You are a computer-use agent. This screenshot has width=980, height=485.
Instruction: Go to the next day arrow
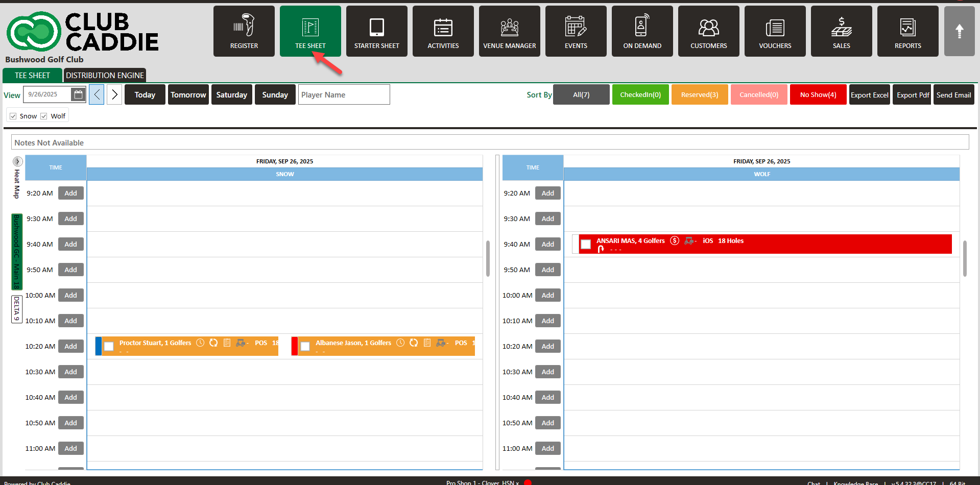coord(114,94)
